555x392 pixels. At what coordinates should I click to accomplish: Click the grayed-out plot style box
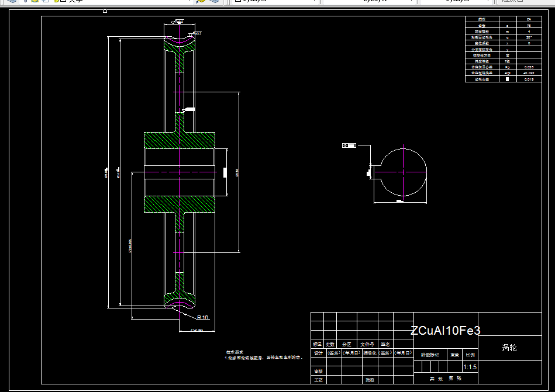click(x=524, y=1)
